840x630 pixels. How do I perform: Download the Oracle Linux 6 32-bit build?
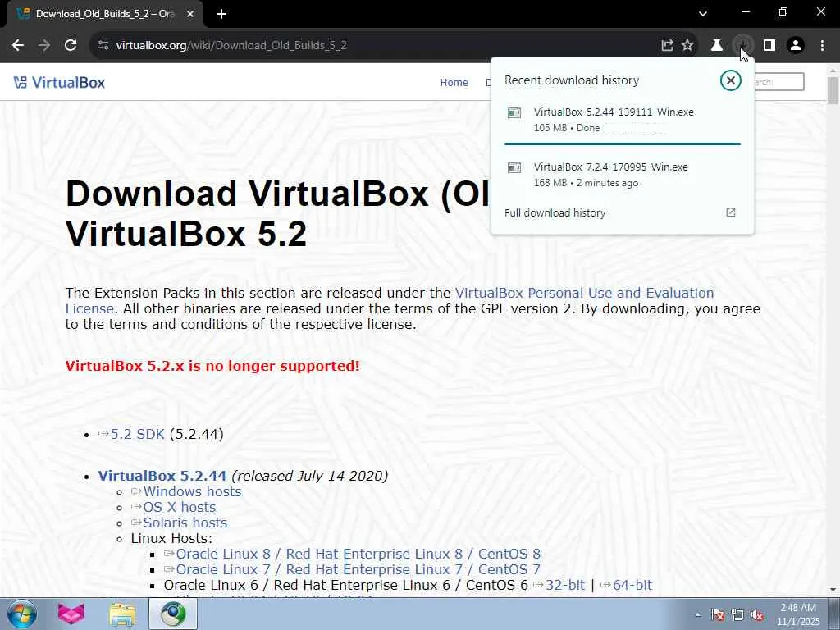click(x=564, y=585)
